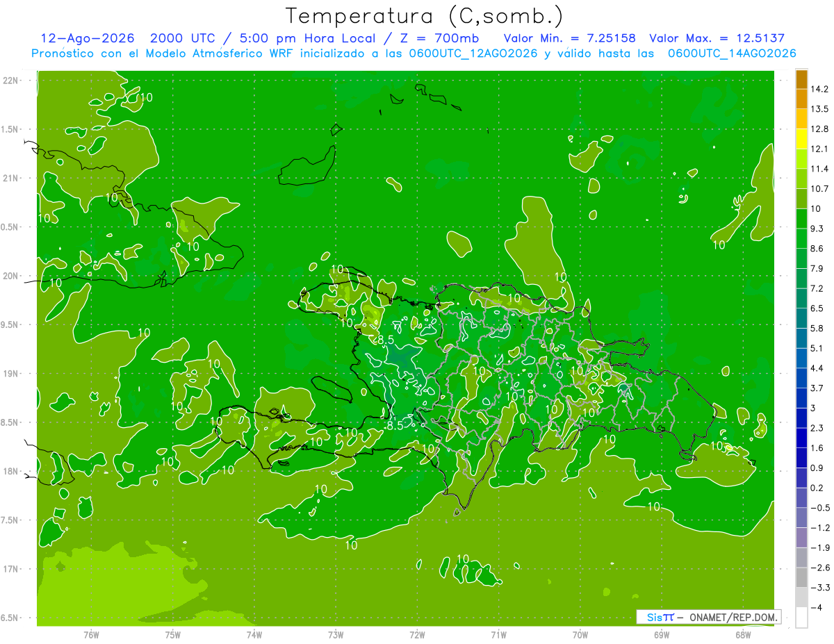This screenshot has height=644, width=834.
Task: Click the "5.8" colorbar legend value
Action: (x=817, y=328)
